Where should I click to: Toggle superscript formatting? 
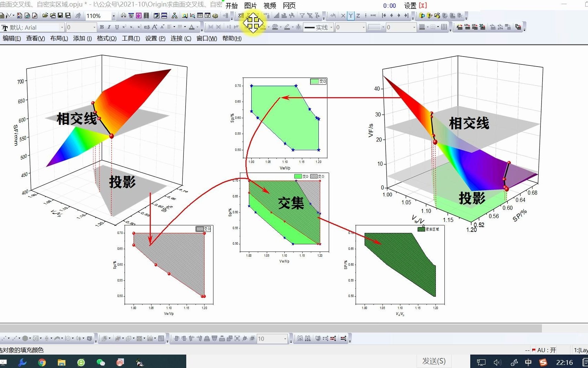(124, 27)
